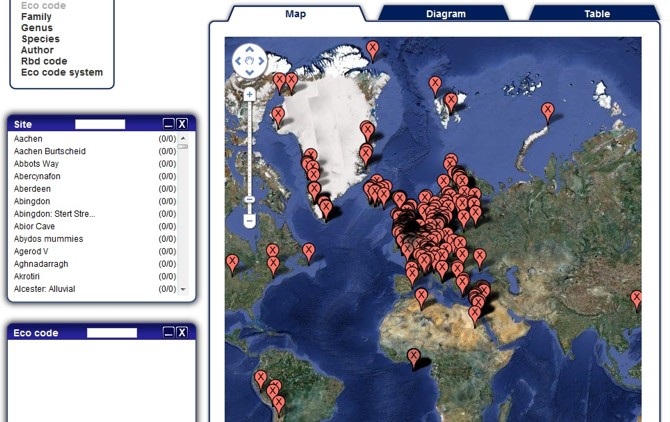Click the marker in Algeria, North Africa
The width and height of the screenshot is (670, 422).
[421, 298]
